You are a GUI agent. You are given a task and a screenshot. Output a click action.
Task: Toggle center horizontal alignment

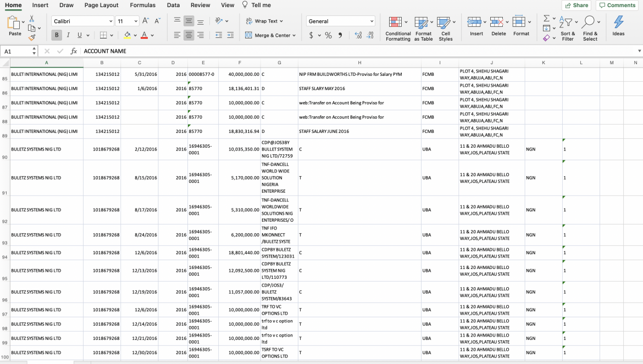pyautogui.click(x=189, y=35)
